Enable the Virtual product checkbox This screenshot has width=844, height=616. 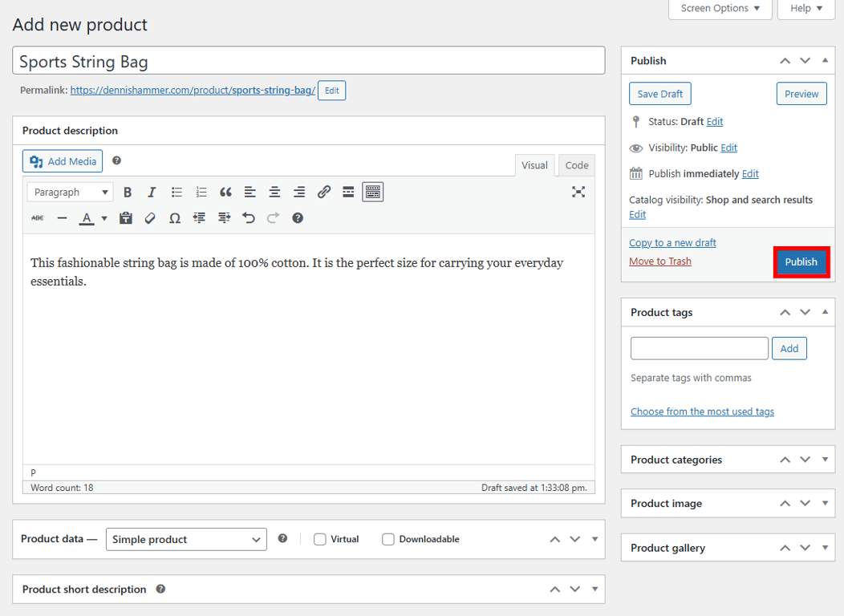pyautogui.click(x=320, y=539)
